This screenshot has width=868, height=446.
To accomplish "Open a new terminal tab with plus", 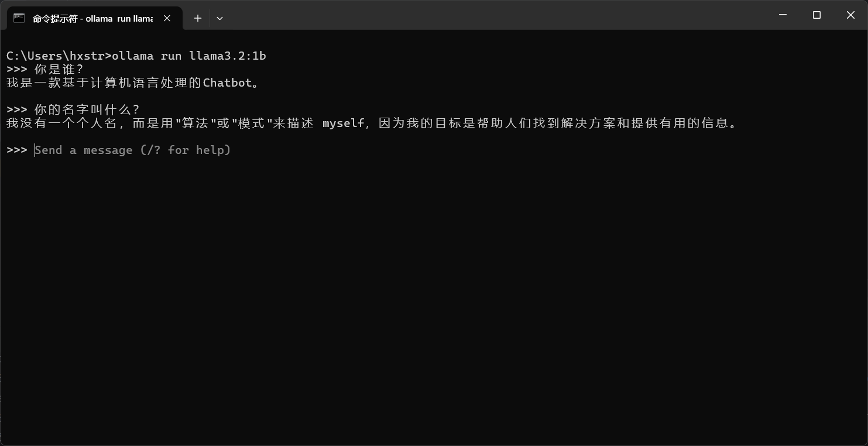I will (x=198, y=18).
